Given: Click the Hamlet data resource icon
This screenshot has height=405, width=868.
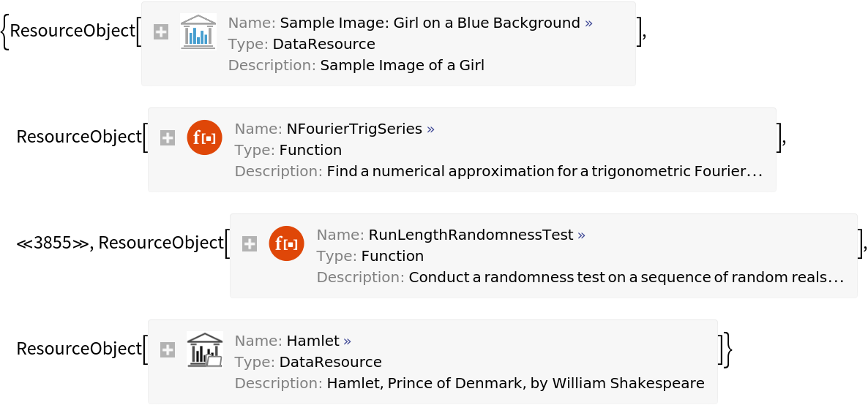Looking at the screenshot, I should click(204, 349).
